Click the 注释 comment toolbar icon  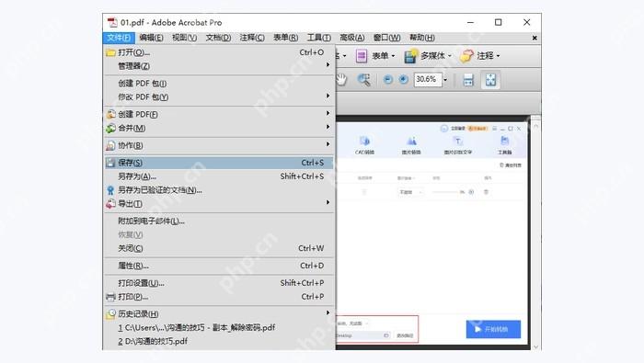pyautogui.click(x=466, y=56)
